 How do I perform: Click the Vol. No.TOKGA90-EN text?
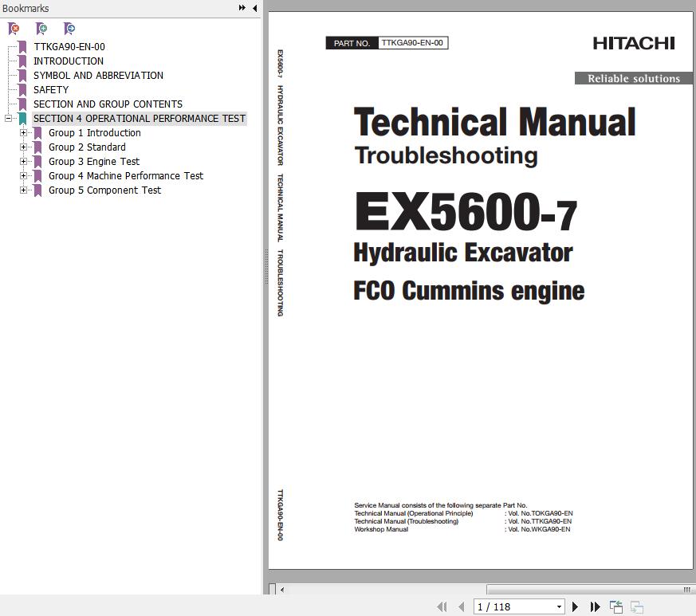541,513
